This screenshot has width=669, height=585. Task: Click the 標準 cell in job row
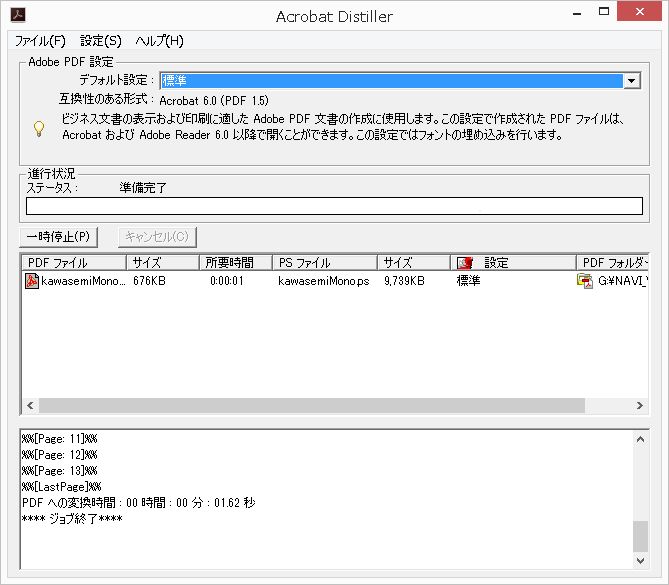point(468,281)
